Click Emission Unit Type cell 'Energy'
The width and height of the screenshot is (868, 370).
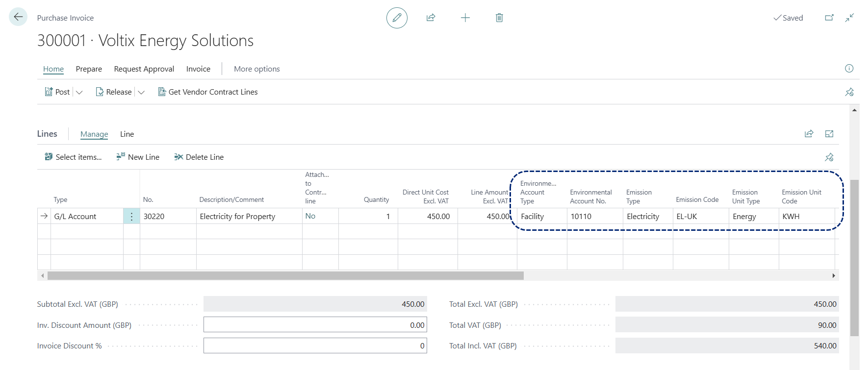tap(754, 216)
